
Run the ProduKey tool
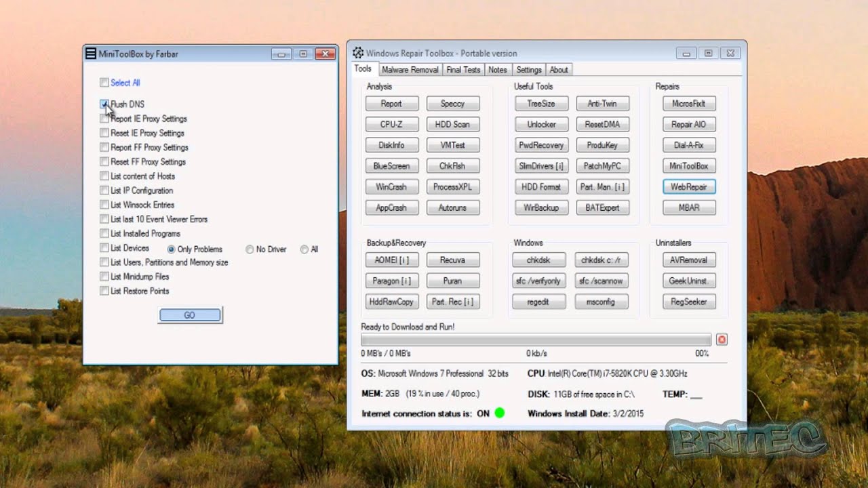[603, 145]
